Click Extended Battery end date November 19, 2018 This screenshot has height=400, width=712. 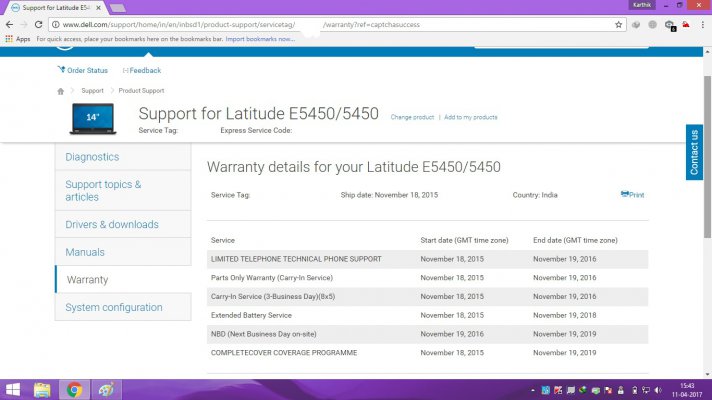click(x=564, y=315)
